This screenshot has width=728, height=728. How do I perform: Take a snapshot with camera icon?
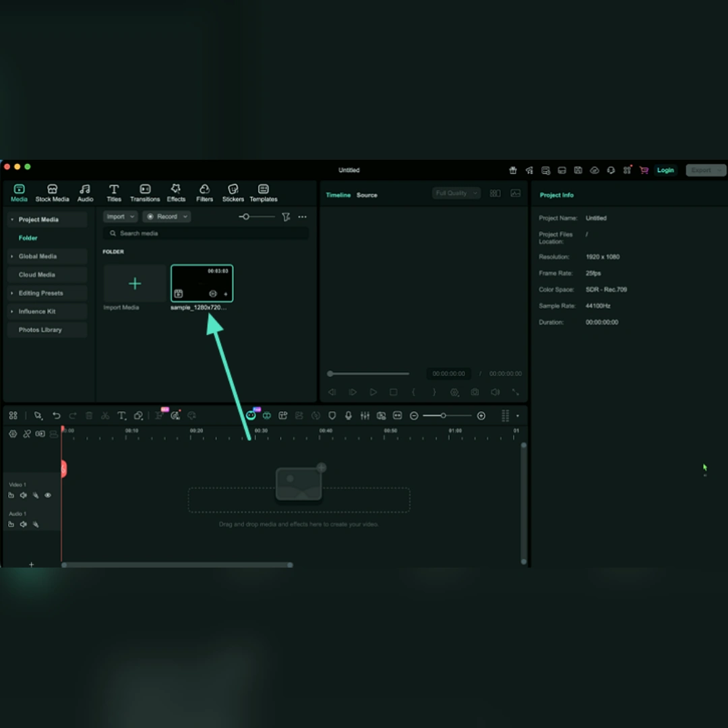[x=475, y=392]
